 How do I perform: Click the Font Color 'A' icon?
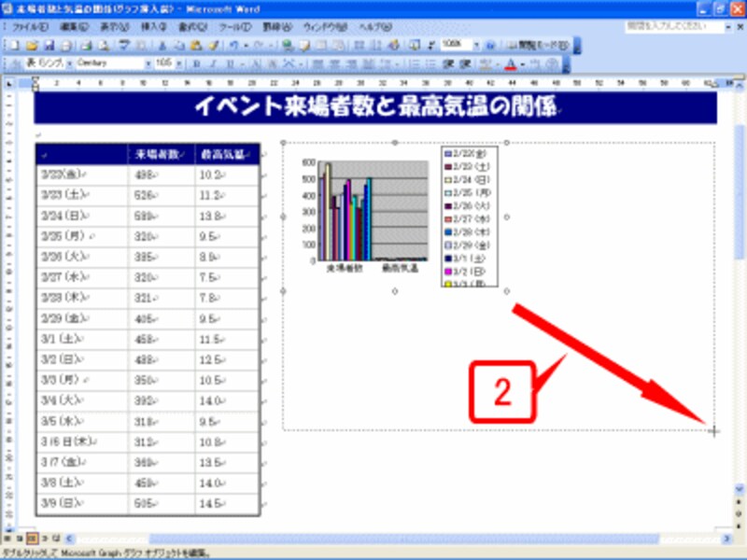coord(509,63)
